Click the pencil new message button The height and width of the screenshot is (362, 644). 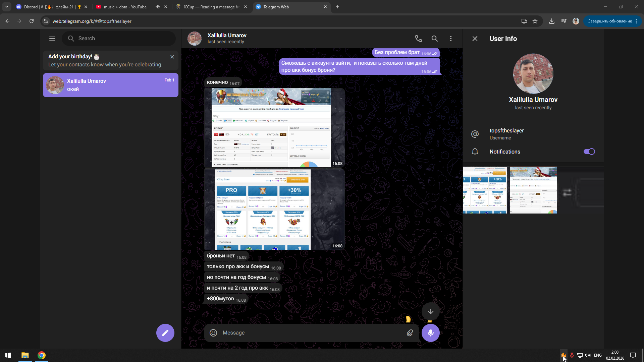165,333
